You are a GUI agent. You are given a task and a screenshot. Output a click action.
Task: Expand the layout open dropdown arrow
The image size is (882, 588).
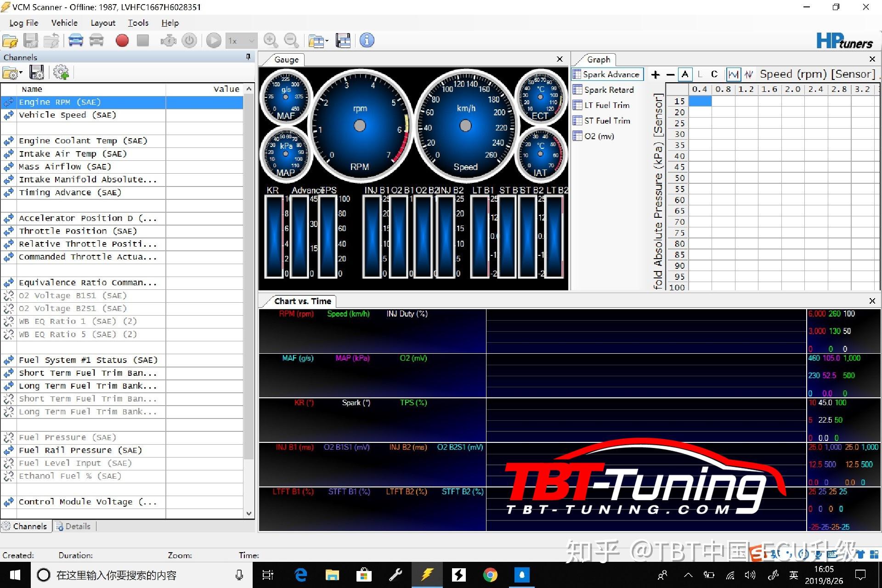pos(327,41)
